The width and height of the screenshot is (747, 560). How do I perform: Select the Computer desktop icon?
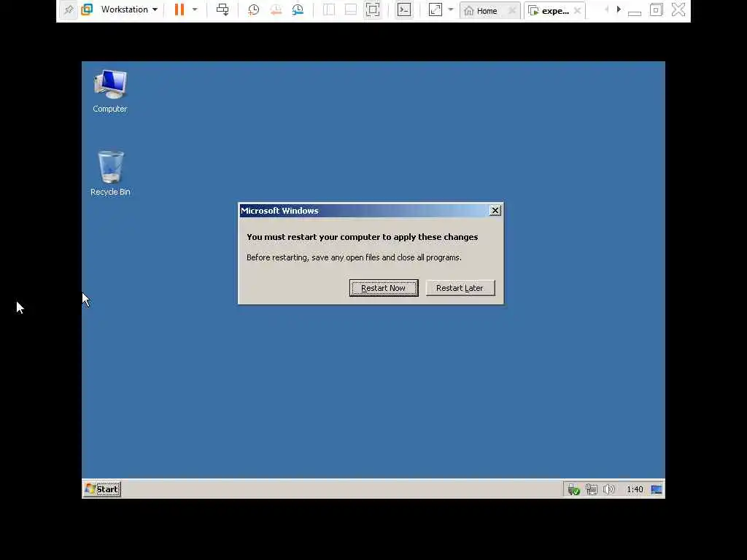pos(110,91)
